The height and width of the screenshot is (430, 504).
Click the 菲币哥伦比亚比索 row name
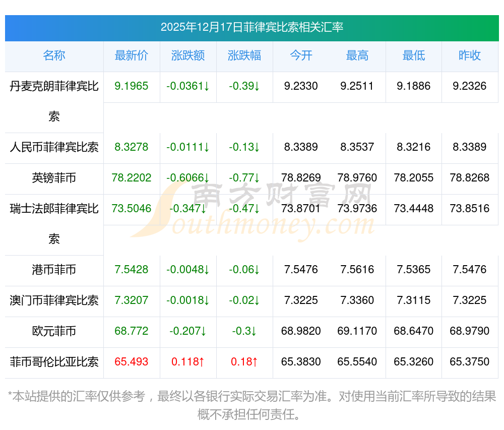(54, 362)
